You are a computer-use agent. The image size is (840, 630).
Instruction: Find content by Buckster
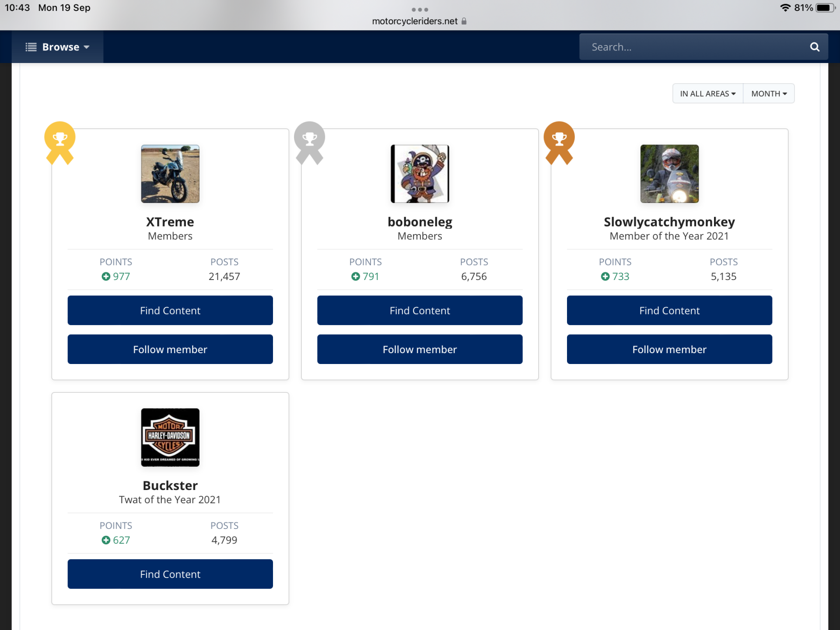tap(170, 574)
